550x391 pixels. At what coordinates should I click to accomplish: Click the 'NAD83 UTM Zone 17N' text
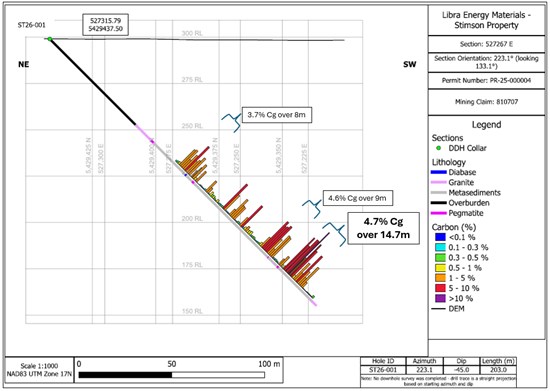coord(39,374)
